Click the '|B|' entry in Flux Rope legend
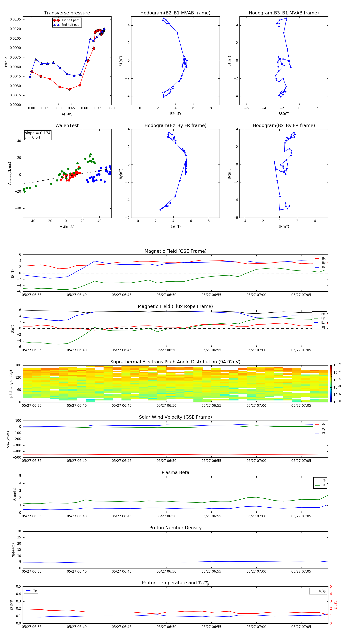This screenshot has height=644, width=351. point(320,327)
